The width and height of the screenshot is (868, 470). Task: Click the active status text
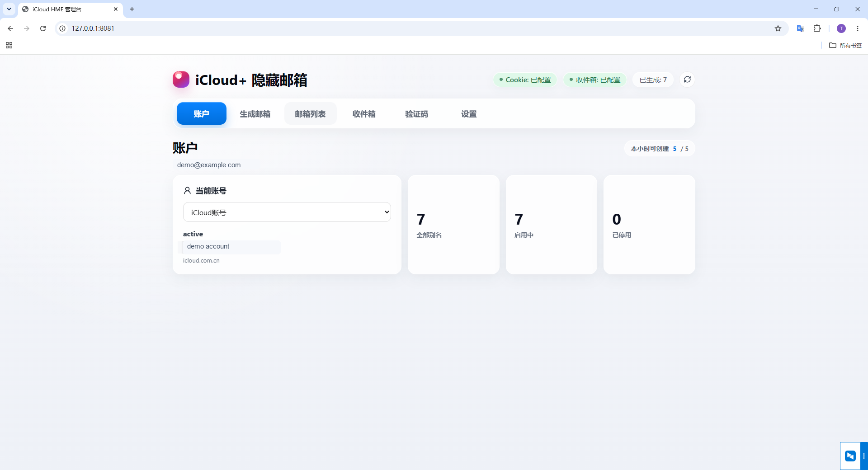[x=193, y=234]
